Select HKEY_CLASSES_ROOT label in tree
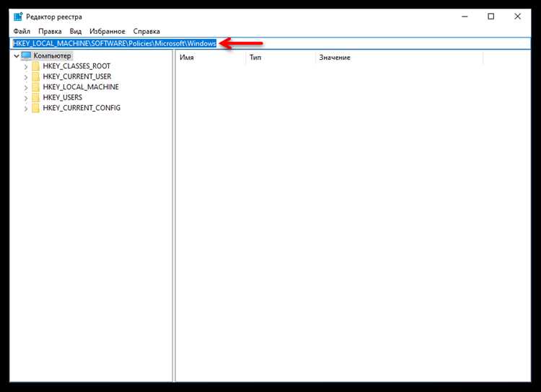The height and width of the screenshot is (392, 541). click(x=76, y=66)
